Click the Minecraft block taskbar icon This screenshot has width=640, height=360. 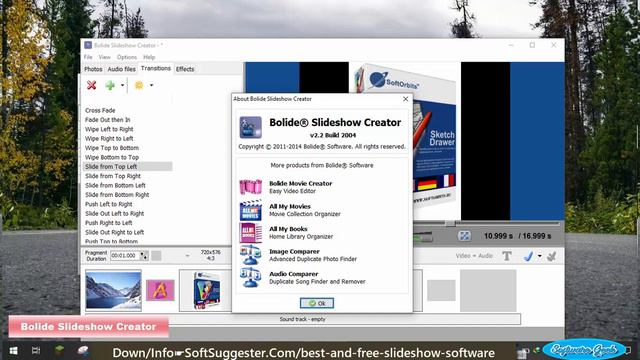60,350
